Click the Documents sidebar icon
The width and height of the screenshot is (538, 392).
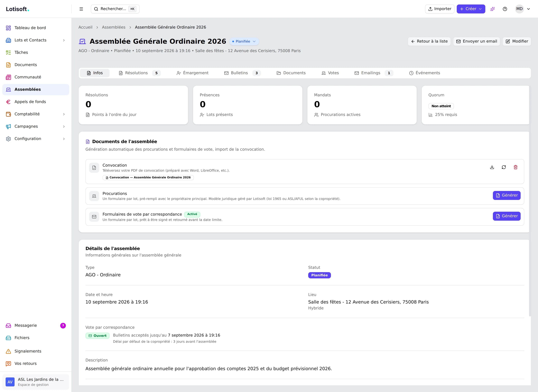(8, 65)
